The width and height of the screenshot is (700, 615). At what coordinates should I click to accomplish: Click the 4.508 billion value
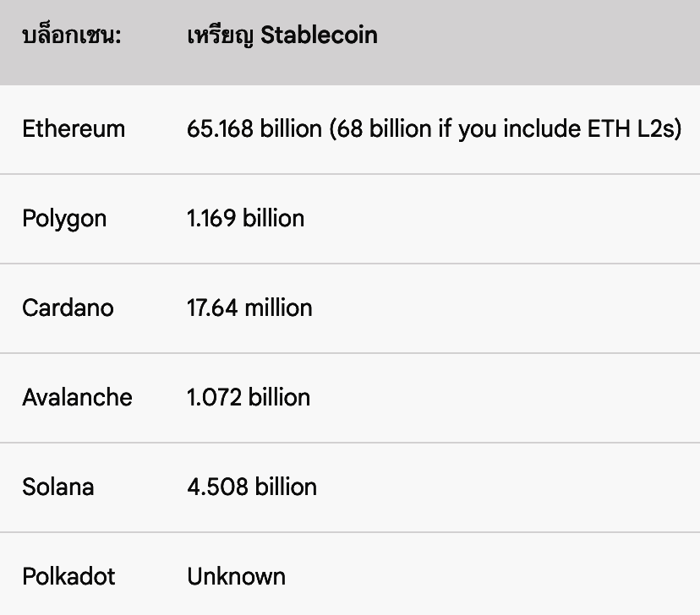point(252,487)
